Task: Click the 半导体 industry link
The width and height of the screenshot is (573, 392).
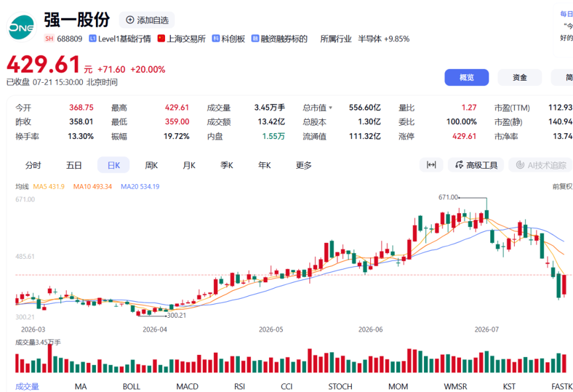Action: 370,38
